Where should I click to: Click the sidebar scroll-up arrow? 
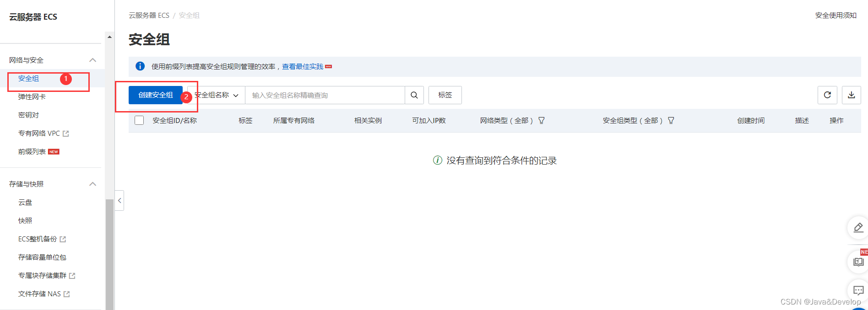click(109, 37)
